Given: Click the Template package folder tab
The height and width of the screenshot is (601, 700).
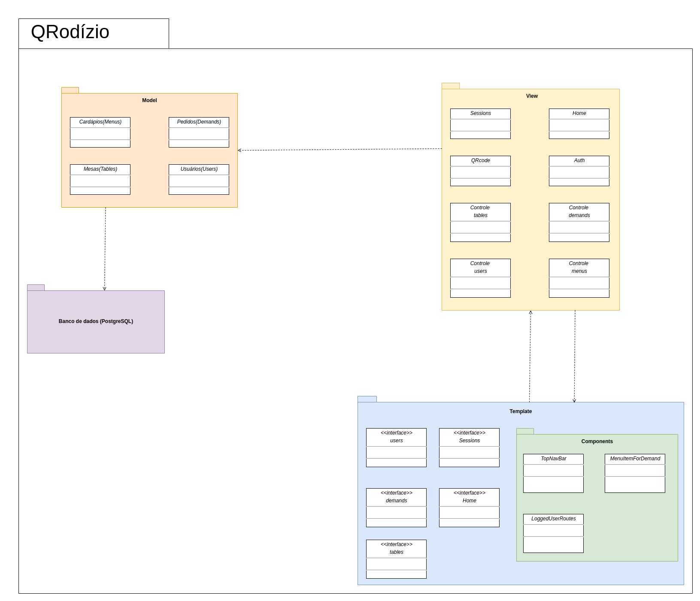Looking at the screenshot, I should pyautogui.click(x=367, y=399).
